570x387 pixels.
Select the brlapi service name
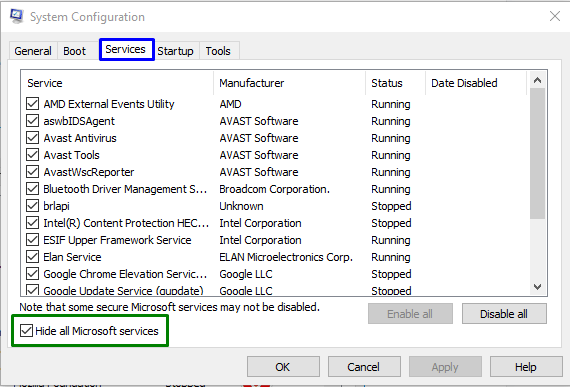point(56,206)
